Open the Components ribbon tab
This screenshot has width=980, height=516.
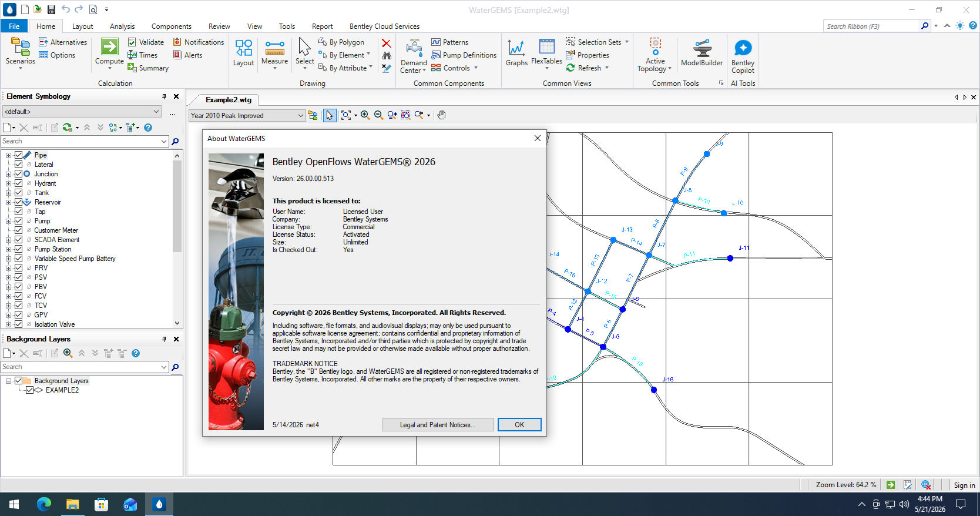click(x=171, y=26)
